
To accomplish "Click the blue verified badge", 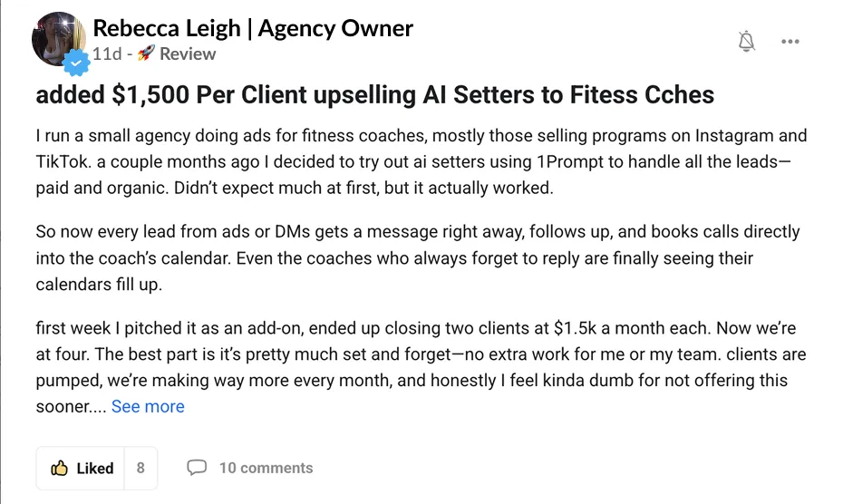I will click(76, 63).
